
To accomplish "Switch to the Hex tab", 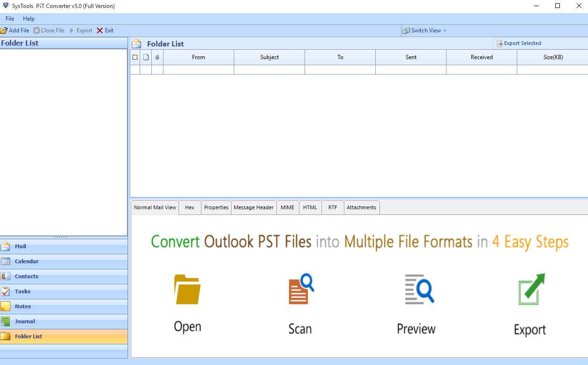I will point(190,207).
